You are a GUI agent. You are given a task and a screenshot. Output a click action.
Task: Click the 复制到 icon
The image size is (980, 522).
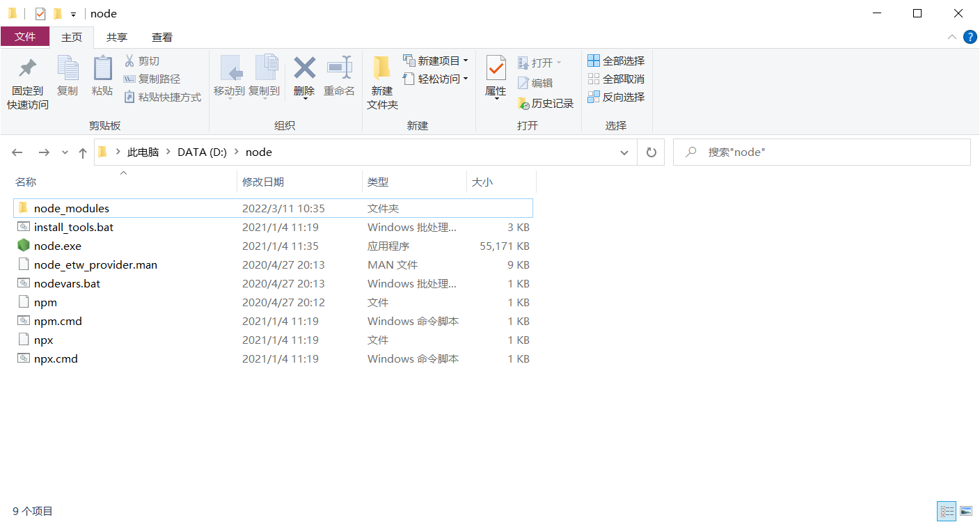point(266,68)
